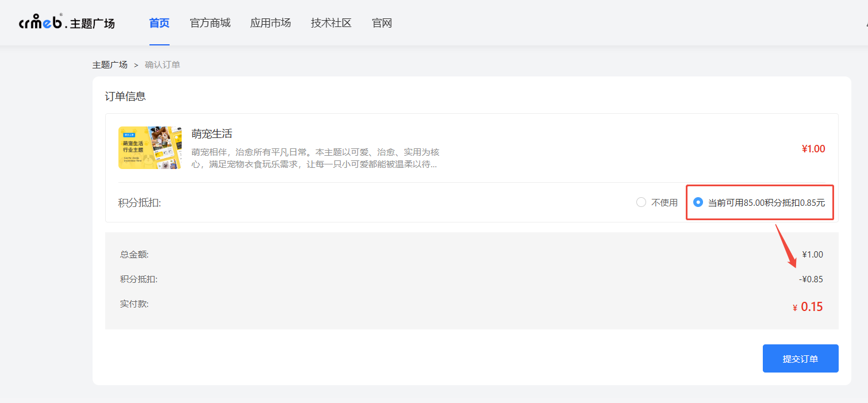Image resolution: width=868 pixels, height=403 pixels.
Task: Return to 主题广场 via breadcrumb link
Action: pyautogui.click(x=110, y=65)
